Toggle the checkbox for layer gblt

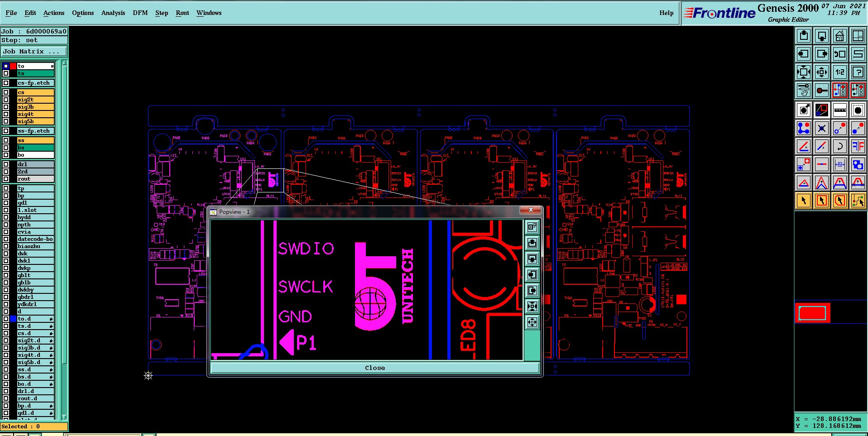[x=6, y=275]
